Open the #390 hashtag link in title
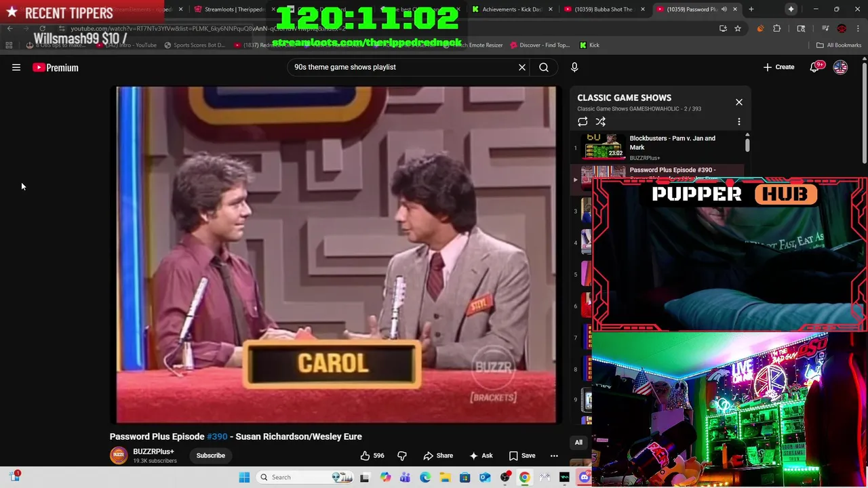868x488 pixels. coord(217,436)
